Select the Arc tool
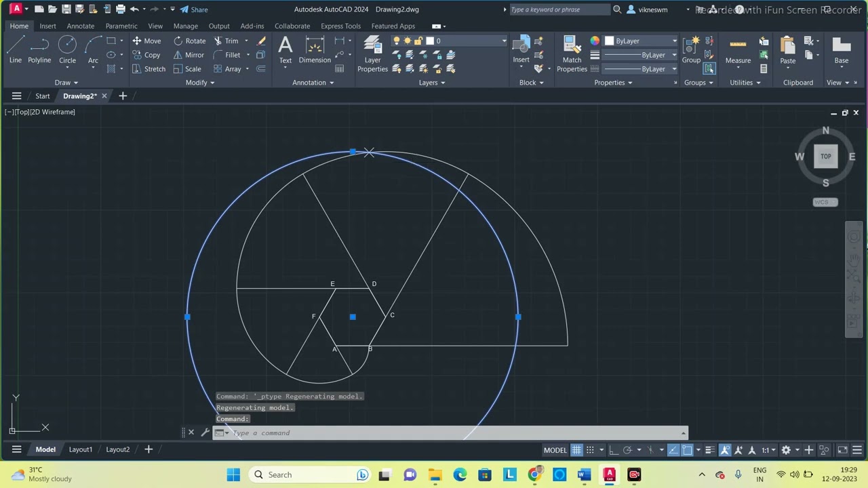Image resolution: width=868 pixels, height=488 pixels. click(93, 50)
